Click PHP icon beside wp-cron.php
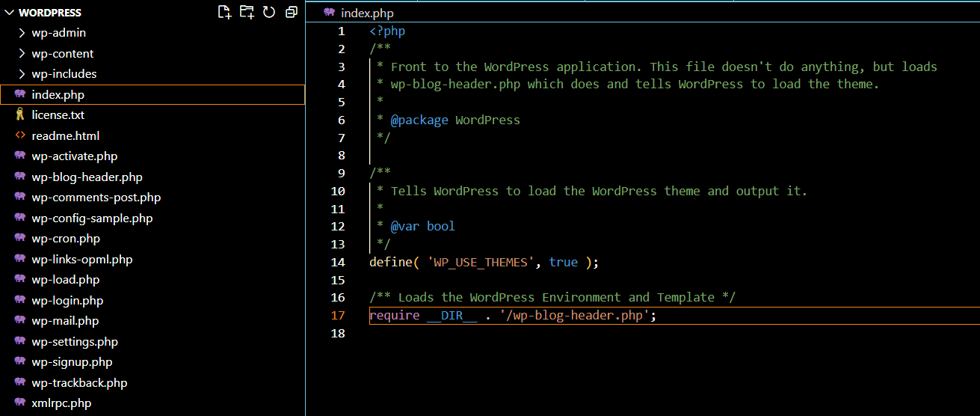 20,239
